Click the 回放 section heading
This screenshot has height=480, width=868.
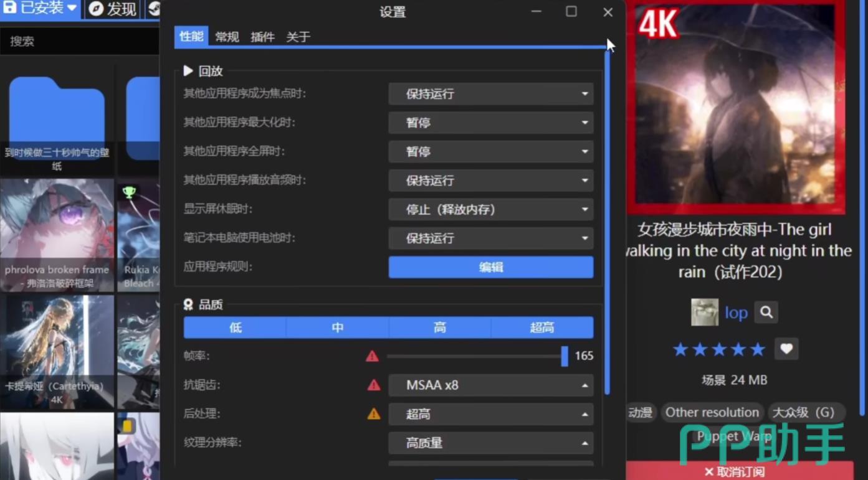[x=203, y=71]
